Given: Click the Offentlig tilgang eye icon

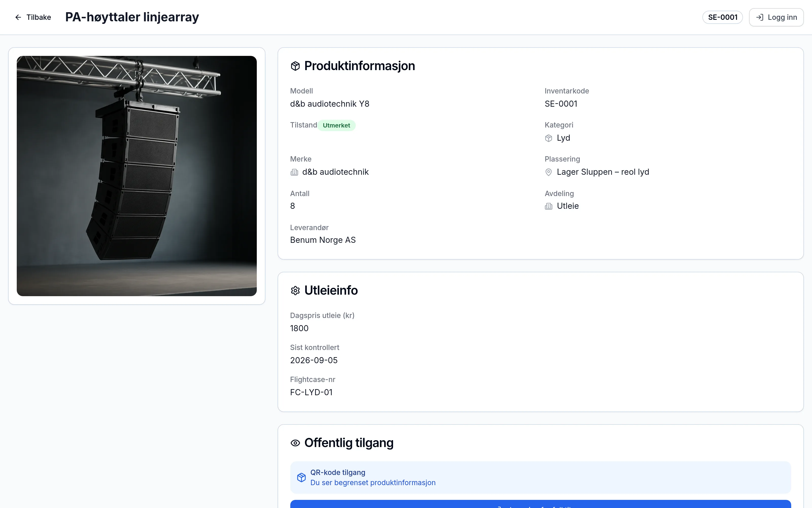Looking at the screenshot, I should [295, 443].
